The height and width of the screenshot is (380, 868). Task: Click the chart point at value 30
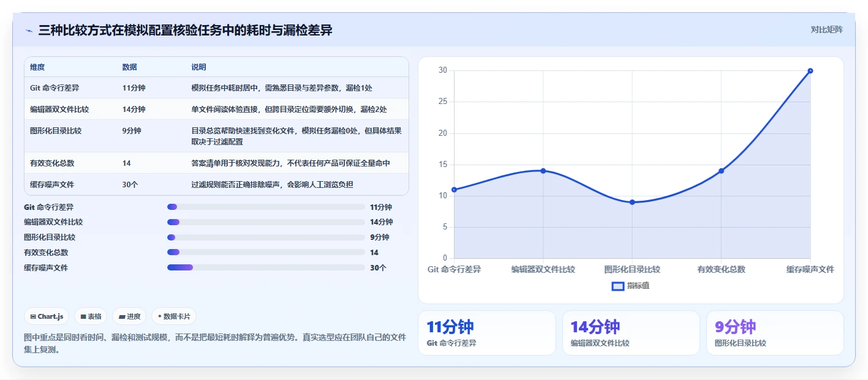click(810, 71)
